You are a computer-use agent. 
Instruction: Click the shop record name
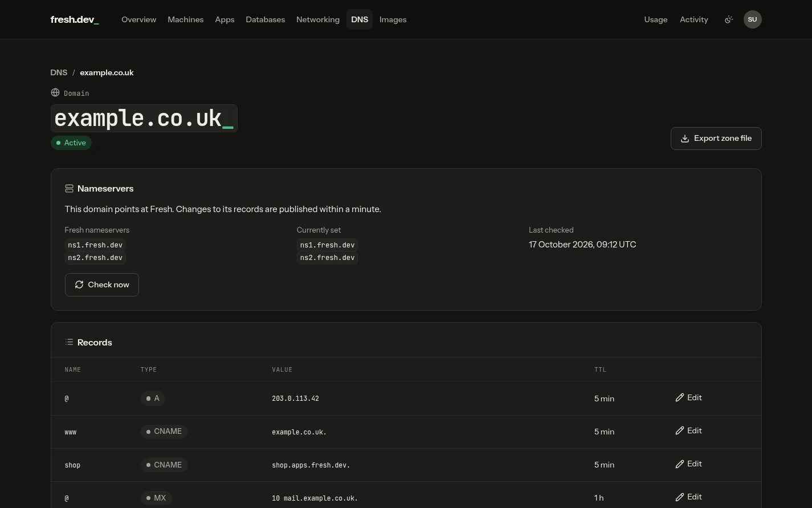pos(72,465)
